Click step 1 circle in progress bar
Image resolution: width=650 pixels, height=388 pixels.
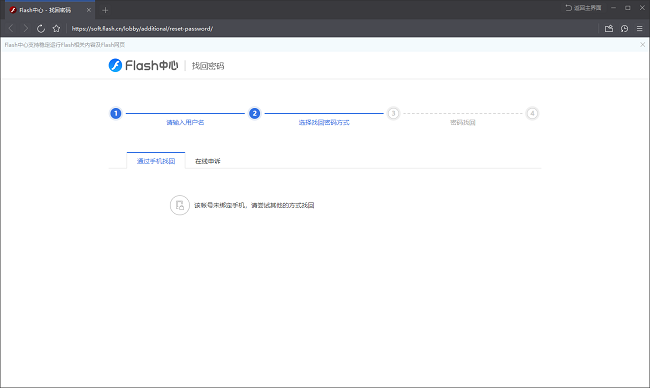tap(116, 113)
